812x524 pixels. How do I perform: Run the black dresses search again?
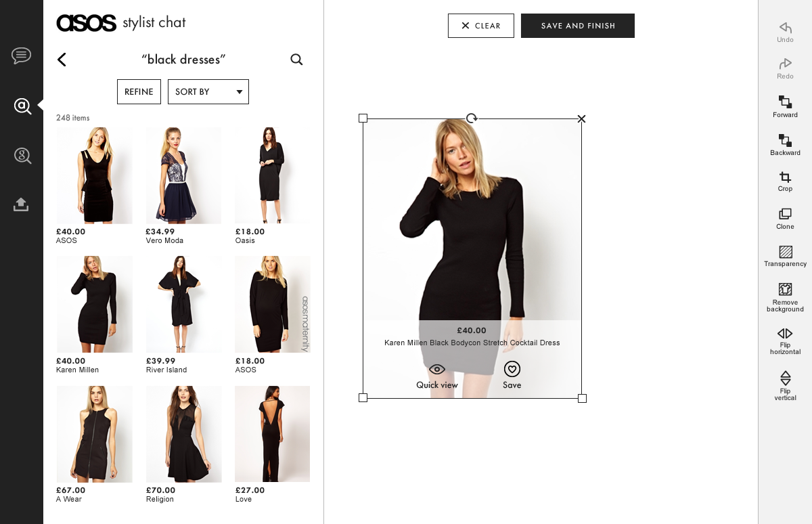pos(296,60)
